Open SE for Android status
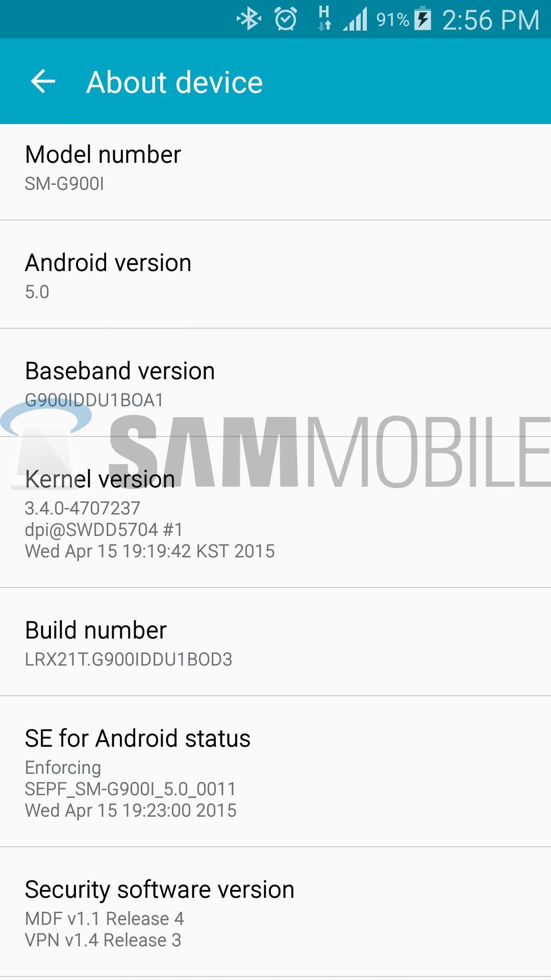This screenshot has width=551, height=980. click(x=275, y=772)
